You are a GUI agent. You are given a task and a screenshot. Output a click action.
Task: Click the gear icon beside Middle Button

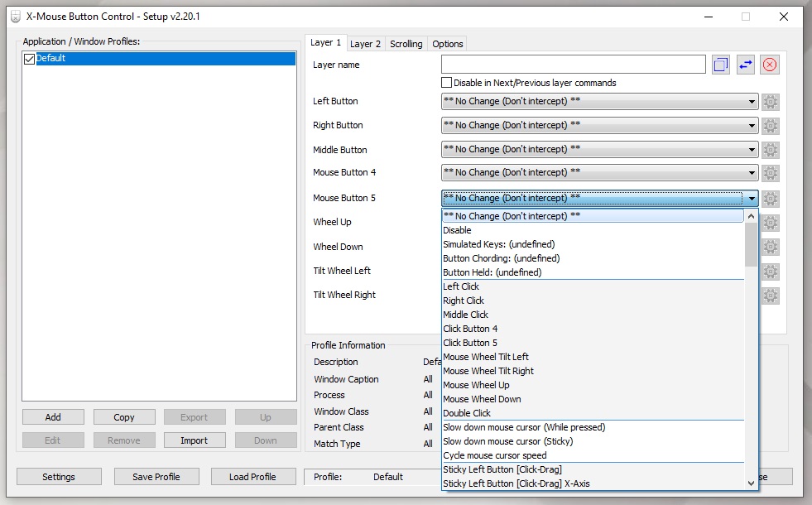[771, 150]
